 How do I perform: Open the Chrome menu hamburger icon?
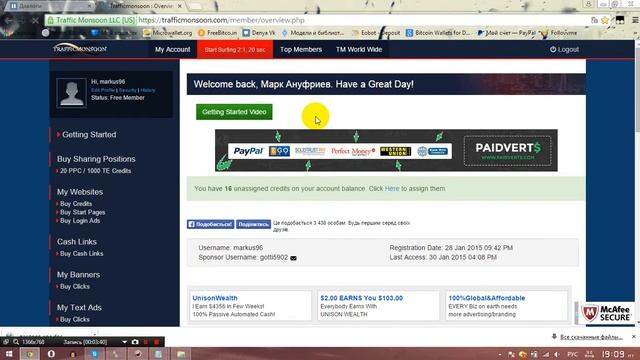[635, 20]
